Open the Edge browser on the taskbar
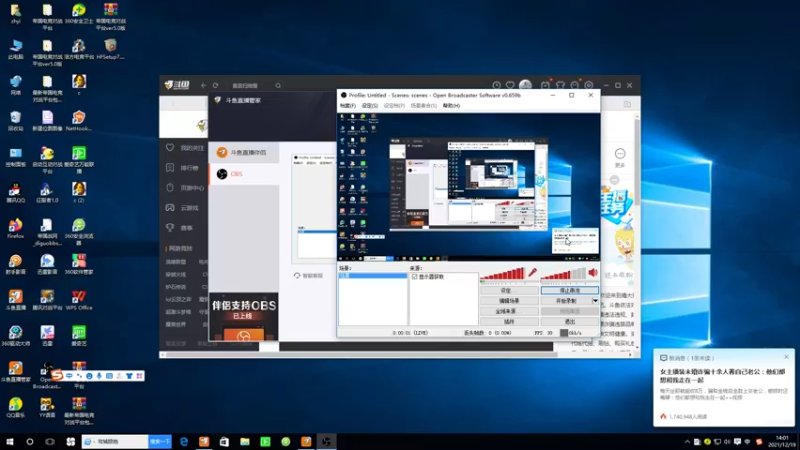The width and height of the screenshot is (800, 450). pyautogui.click(x=184, y=442)
